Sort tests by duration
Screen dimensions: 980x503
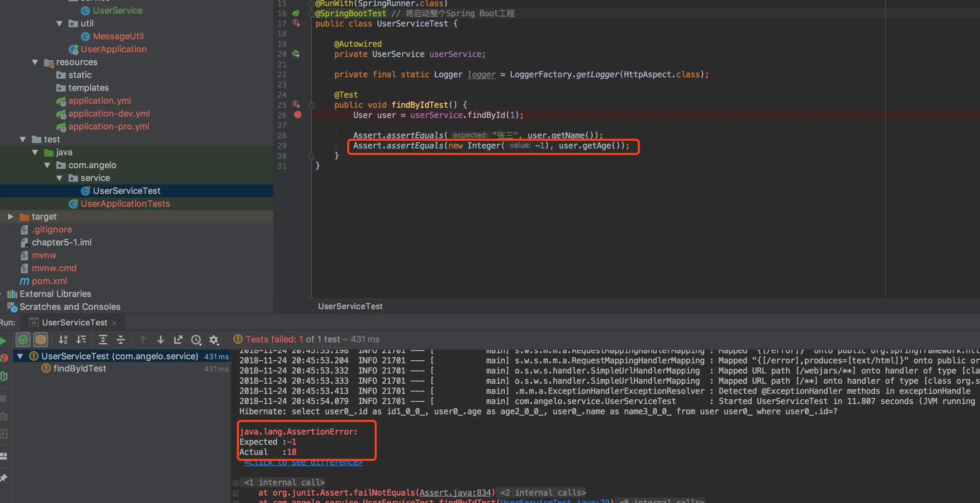coord(81,340)
